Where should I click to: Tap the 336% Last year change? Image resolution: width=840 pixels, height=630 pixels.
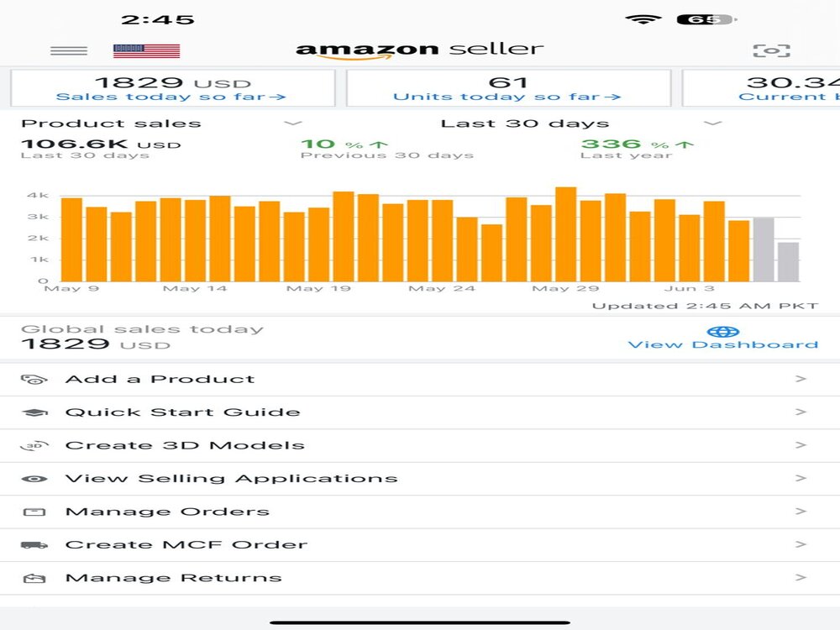click(x=637, y=149)
